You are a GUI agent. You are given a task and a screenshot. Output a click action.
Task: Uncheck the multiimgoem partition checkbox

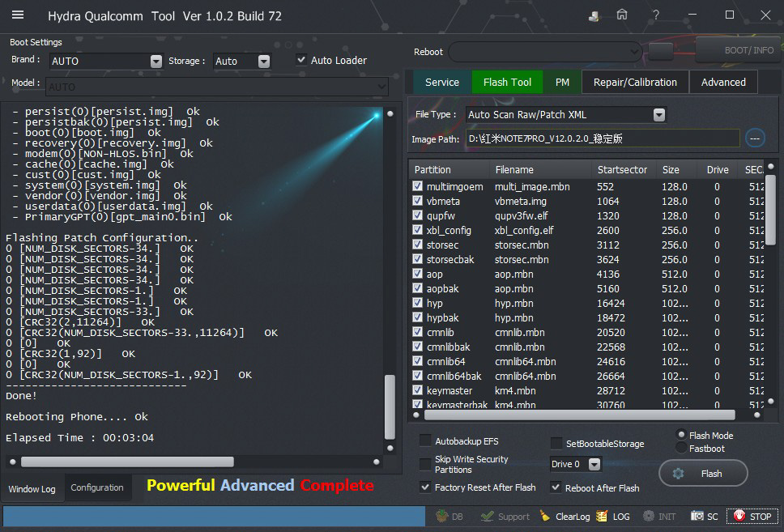coord(417,186)
